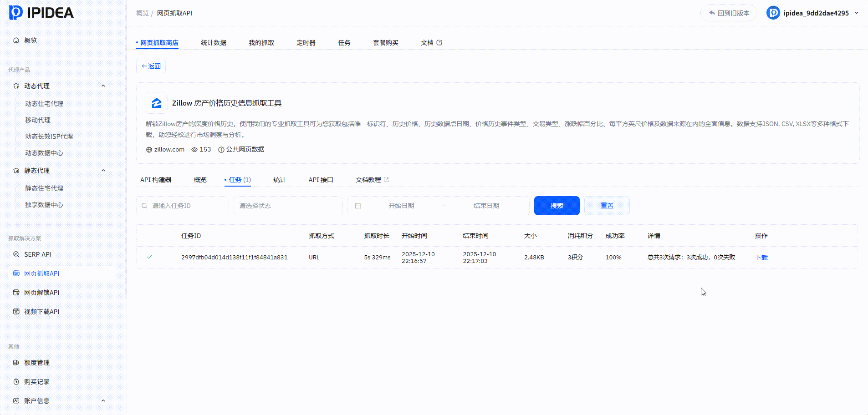Click the 网页解锁API sidebar icon
The height and width of the screenshot is (415, 868).
click(16, 293)
